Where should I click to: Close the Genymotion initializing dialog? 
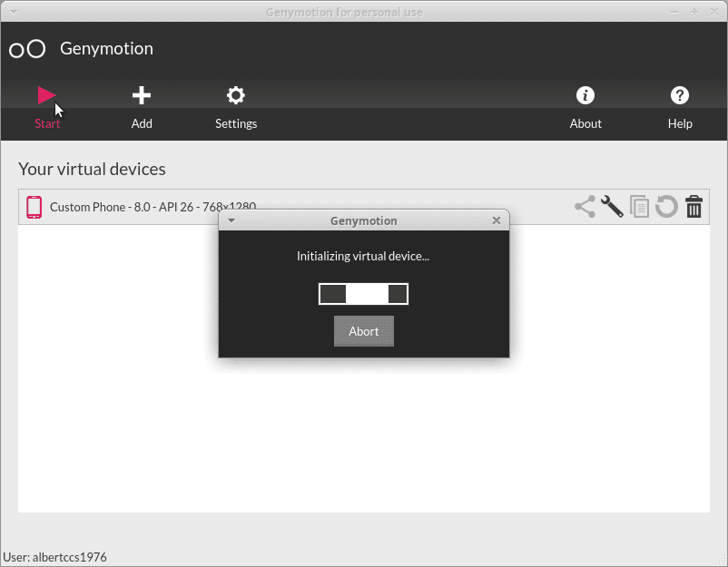[497, 220]
